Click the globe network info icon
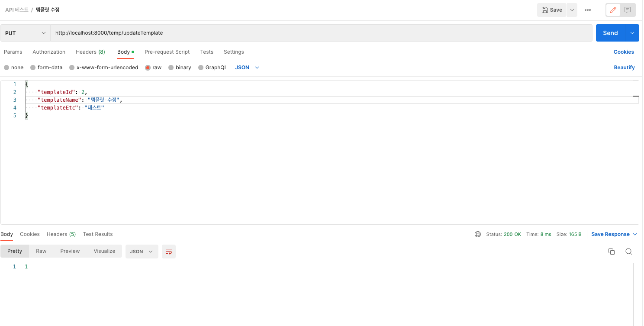 point(478,234)
